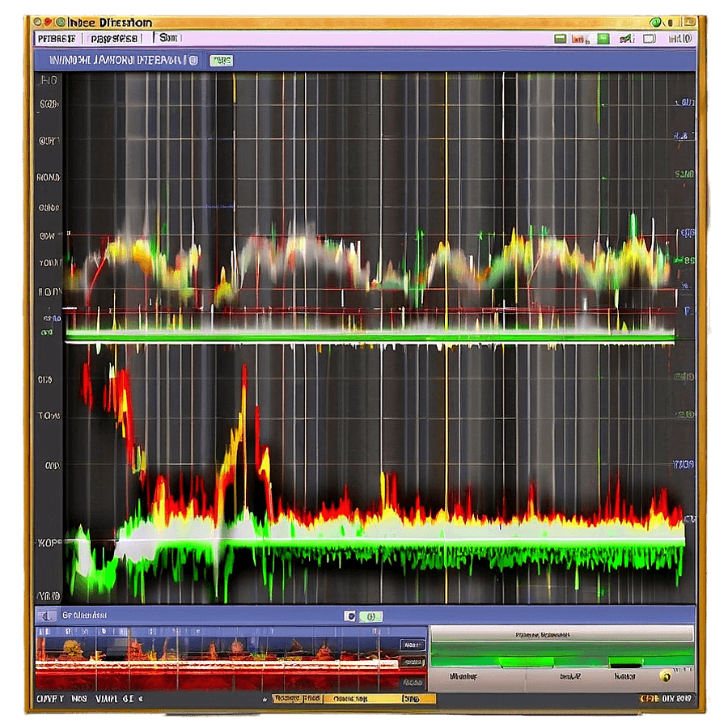Viewport: 728px width, 728px height.
Task: Switch the green toggle in the lower panel header
Action: click(370, 616)
